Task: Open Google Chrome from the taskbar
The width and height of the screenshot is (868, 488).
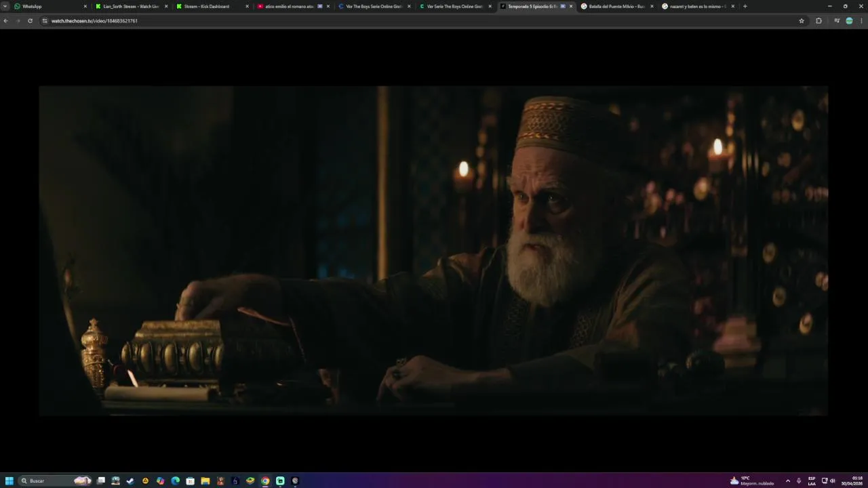Action: click(265, 481)
